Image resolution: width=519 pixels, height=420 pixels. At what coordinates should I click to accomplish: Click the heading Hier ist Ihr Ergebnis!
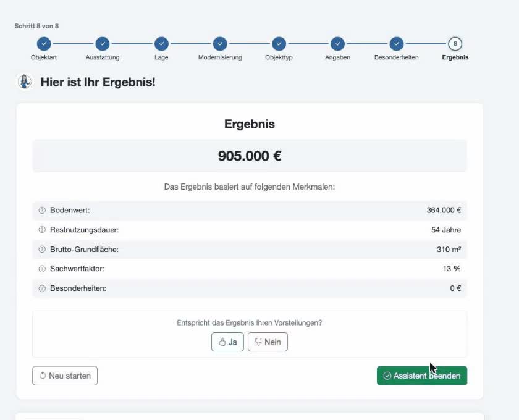98,82
